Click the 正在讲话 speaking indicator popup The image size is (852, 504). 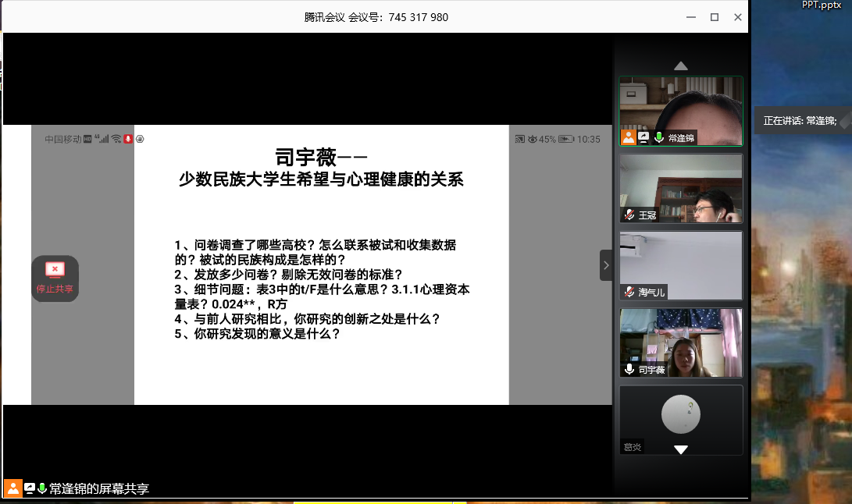click(x=800, y=121)
